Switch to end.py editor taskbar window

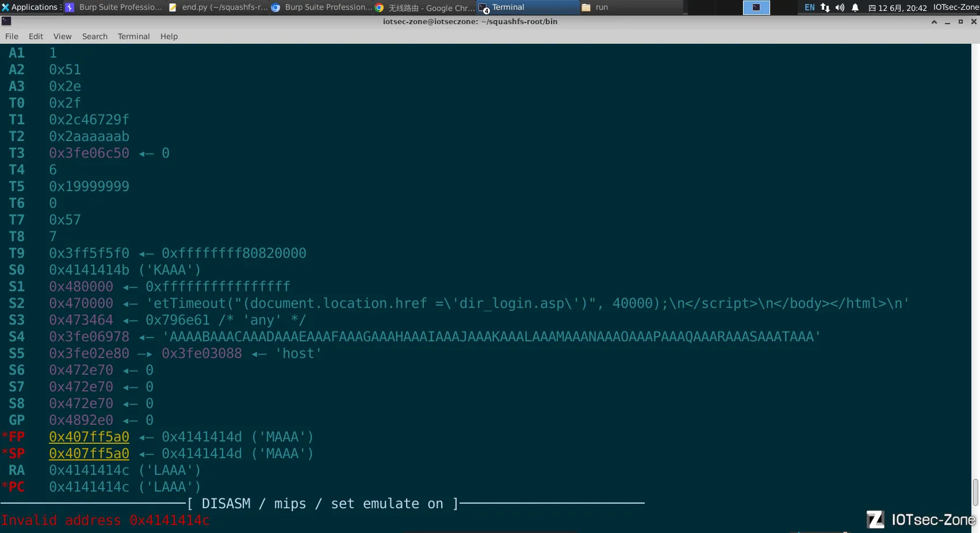[x=218, y=7]
